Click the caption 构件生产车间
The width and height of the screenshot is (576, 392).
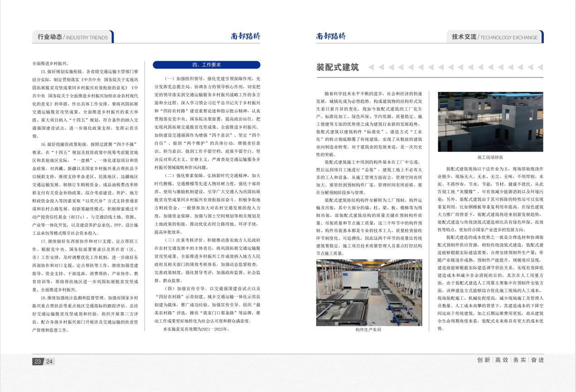tap(369, 330)
